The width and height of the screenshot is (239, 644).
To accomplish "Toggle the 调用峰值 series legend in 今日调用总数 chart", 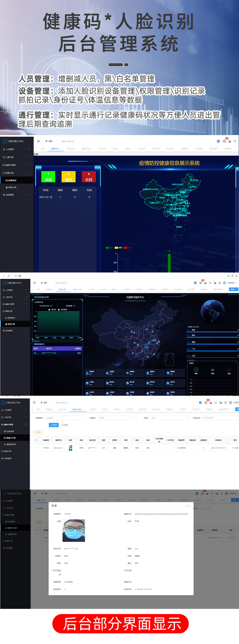I will [63, 309].
